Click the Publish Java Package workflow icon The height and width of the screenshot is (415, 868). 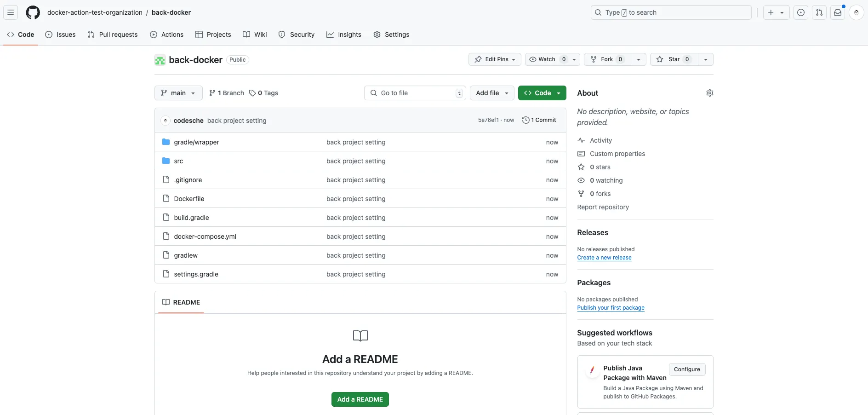(592, 369)
